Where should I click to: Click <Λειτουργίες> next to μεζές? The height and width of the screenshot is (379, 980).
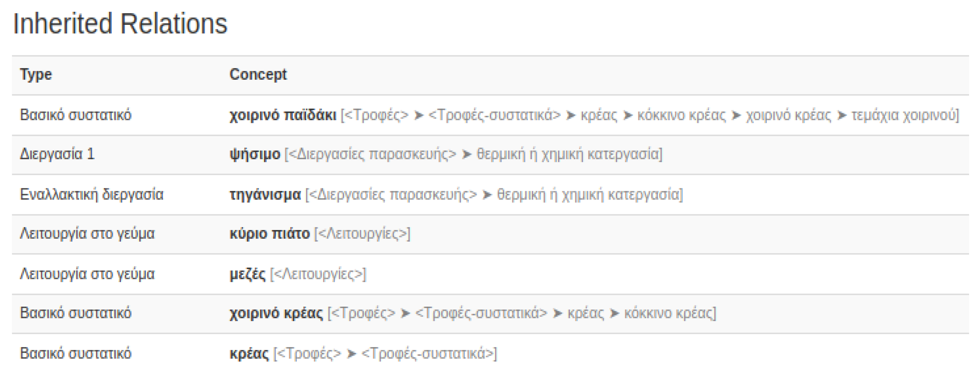click(318, 274)
